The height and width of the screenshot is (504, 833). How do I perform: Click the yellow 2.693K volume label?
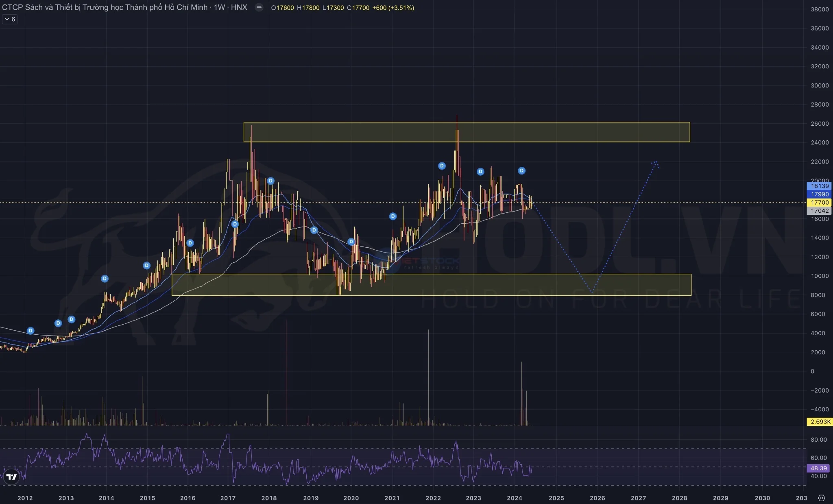point(820,421)
